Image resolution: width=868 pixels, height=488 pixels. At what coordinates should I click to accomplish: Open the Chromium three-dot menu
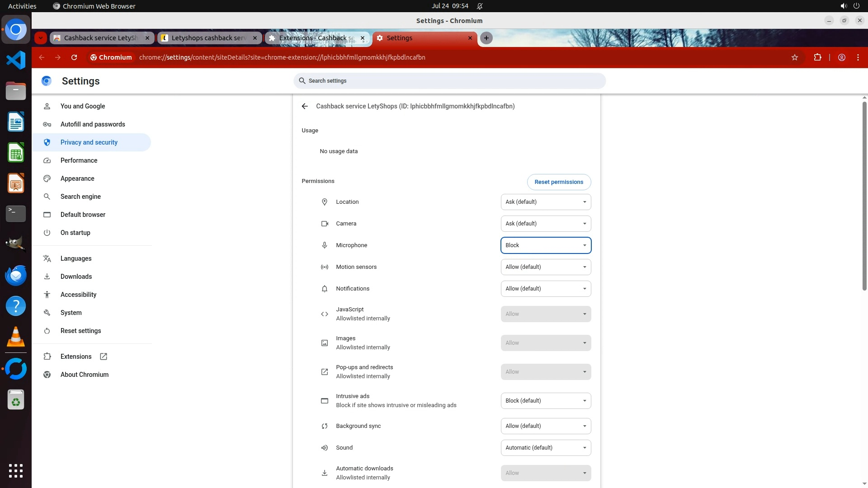pos(858,57)
